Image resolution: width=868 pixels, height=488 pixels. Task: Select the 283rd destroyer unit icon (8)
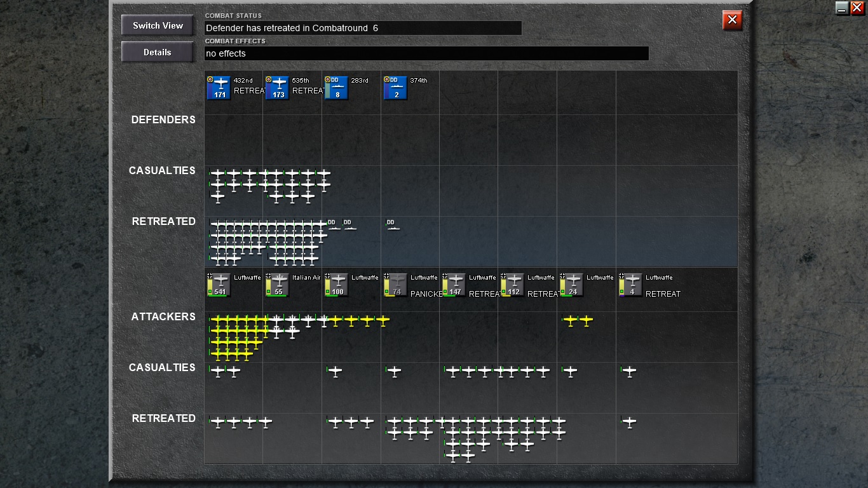[x=336, y=88]
